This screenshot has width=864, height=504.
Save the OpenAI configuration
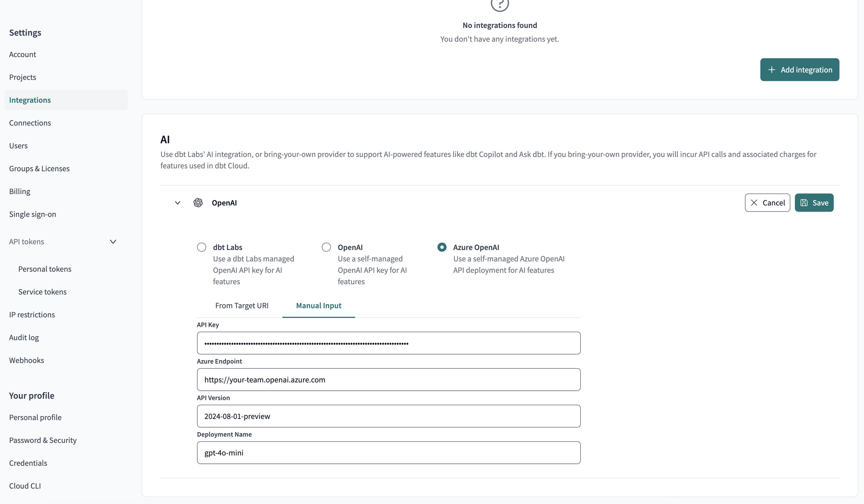[814, 203]
